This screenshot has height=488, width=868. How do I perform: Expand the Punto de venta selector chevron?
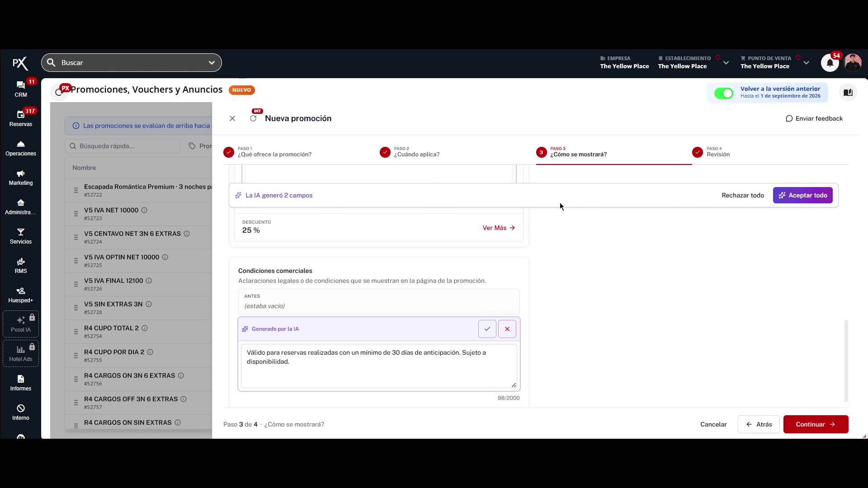[806, 63]
